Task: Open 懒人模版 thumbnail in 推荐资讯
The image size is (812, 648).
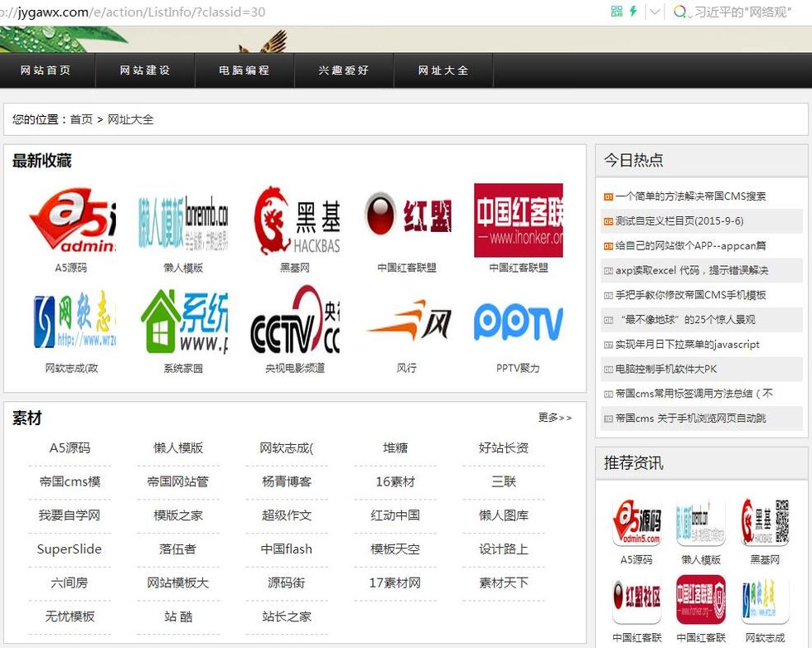Action: click(701, 523)
